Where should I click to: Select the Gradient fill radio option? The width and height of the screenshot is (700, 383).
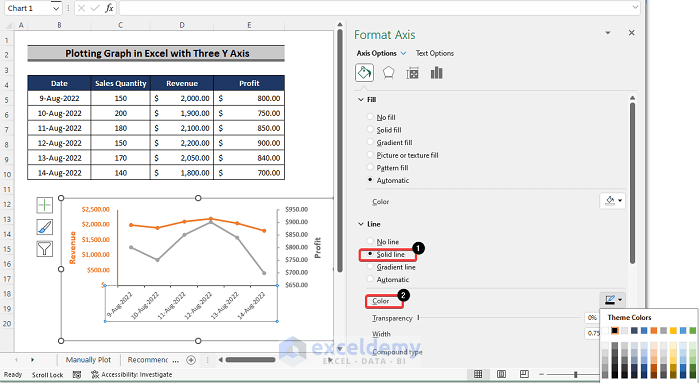point(370,142)
